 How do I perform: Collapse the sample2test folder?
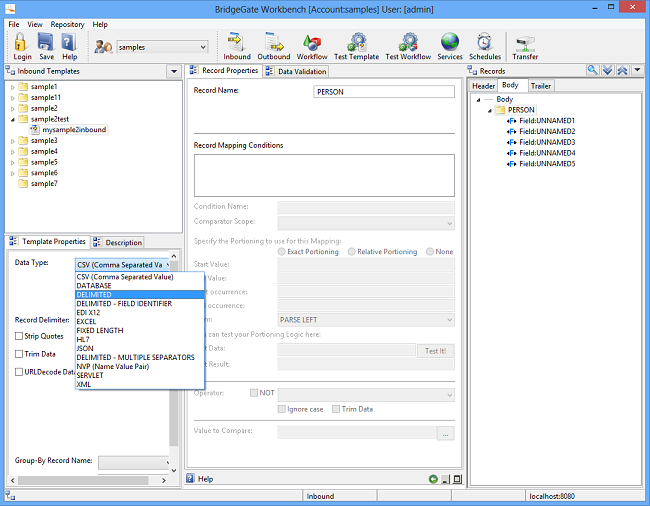click(x=12, y=119)
